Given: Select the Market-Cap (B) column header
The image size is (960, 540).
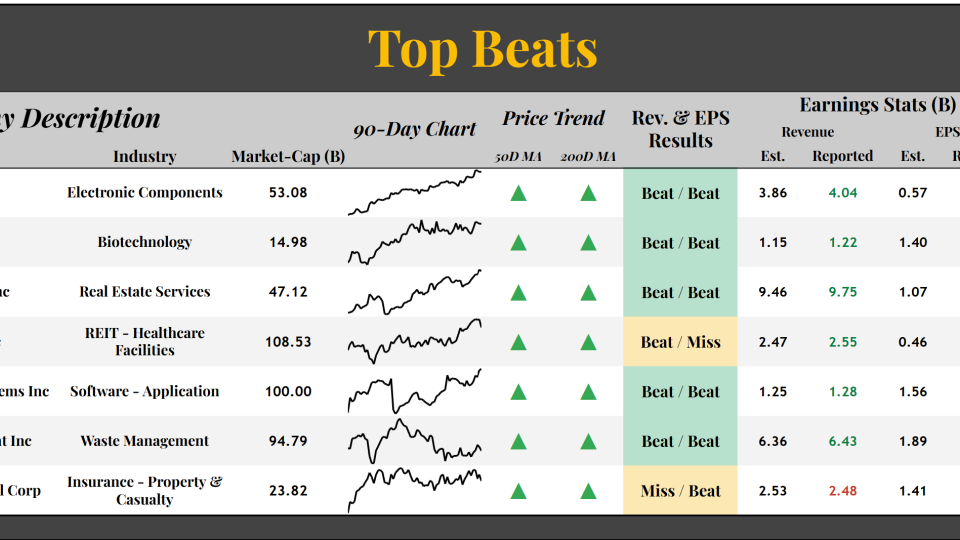Looking at the screenshot, I should (288, 156).
